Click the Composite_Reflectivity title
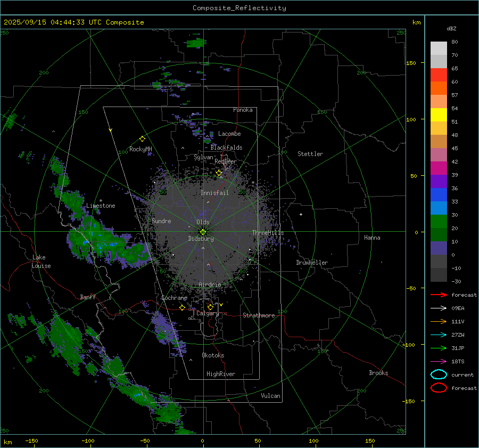This screenshot has height=448, width=479. click(239, 8)
